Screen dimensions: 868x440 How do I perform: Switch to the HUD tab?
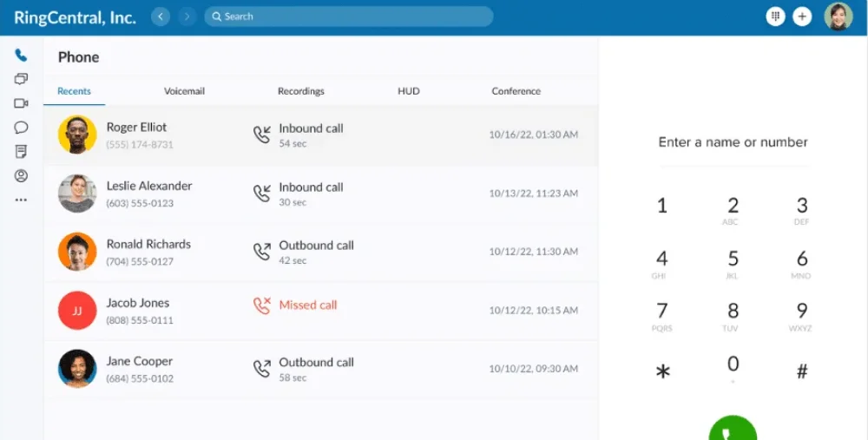pyautogui.click(x=409, y=91)
